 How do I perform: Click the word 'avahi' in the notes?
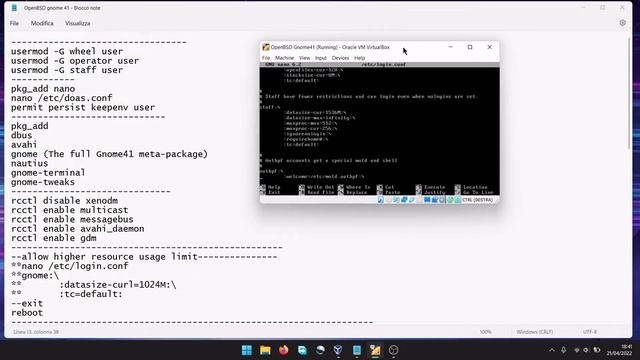pyautogui.click(x=24, y=144)
